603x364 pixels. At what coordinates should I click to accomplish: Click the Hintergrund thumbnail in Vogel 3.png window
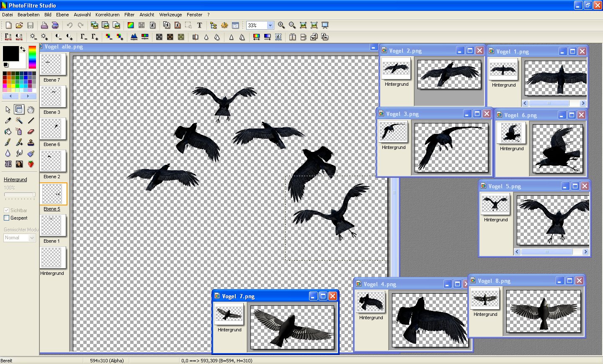pyautogui.click(x=394, y=132)
